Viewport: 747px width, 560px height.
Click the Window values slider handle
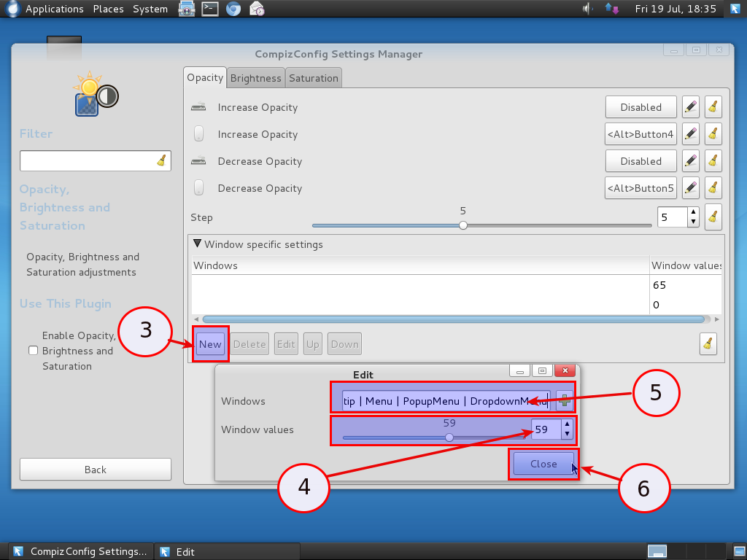coord(449,437)
